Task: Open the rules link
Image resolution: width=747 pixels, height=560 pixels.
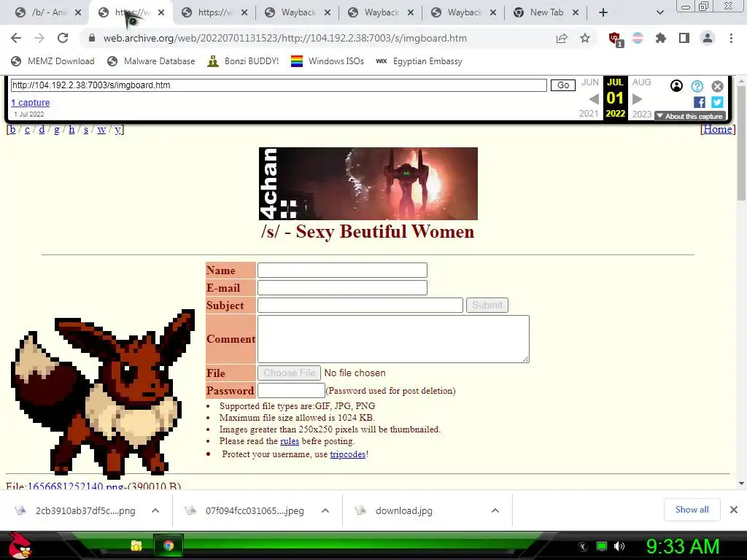Action: tap(290, 441)
